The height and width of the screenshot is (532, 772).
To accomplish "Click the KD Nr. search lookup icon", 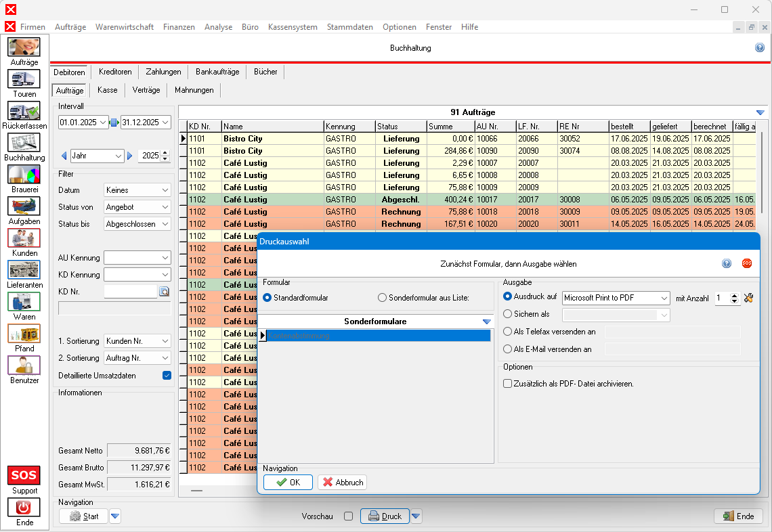I will pos(164,292).
